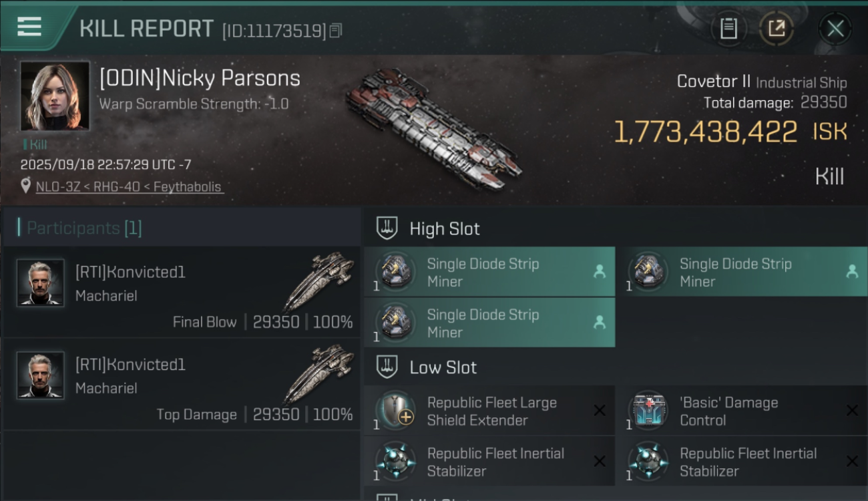Click X beside Republic Fleet Large Shield Extender
Viewport: 868px width, 501px height.
(599, 411)
